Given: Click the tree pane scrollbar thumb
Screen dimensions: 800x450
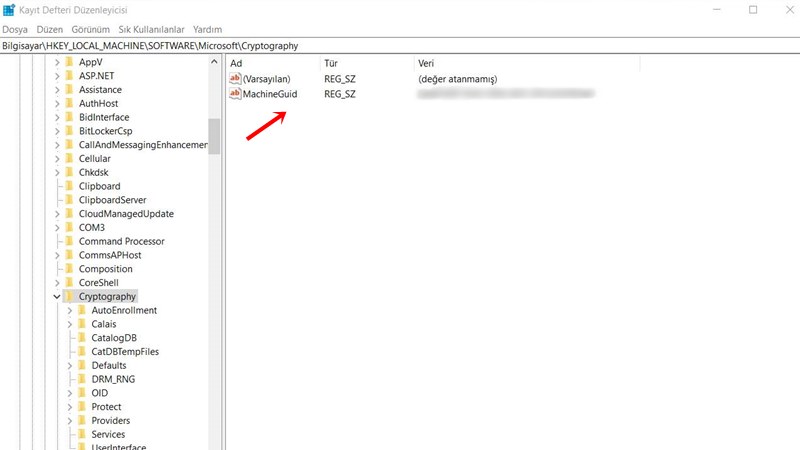Looking at the screenshot, I should coord(214,136).
